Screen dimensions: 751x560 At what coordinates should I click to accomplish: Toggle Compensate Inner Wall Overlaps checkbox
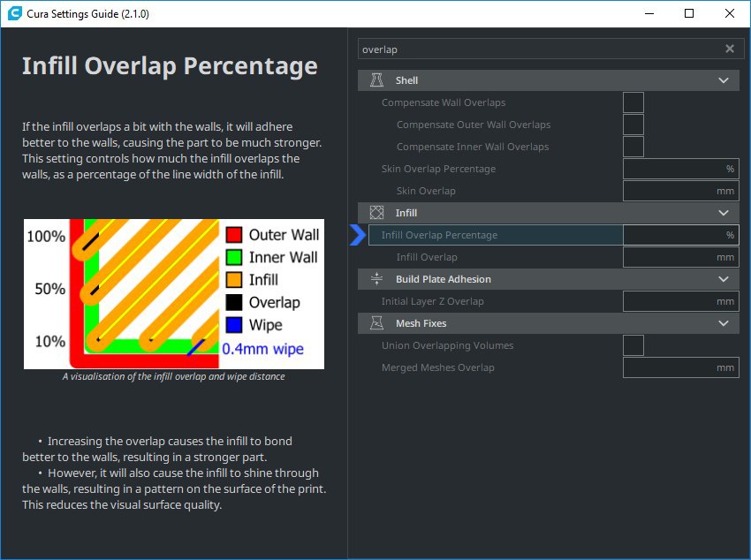(x=633, y=147)
